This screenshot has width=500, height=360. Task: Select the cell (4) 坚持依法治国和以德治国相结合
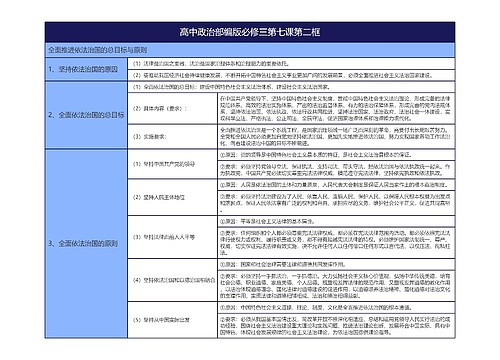[x=172, y=280]
